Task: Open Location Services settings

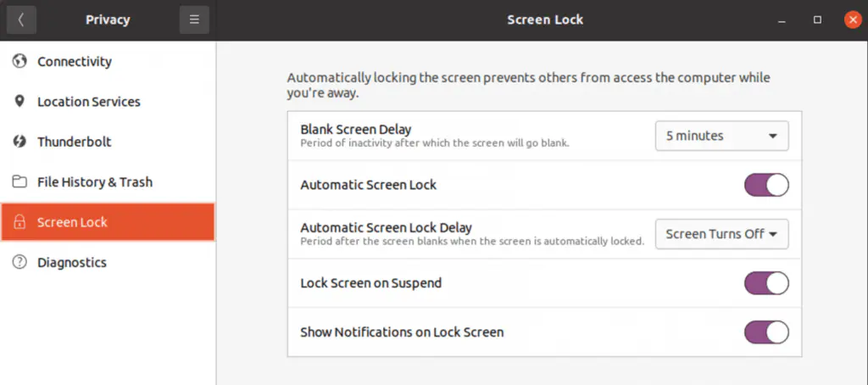Action: click(x=89, y=102)
